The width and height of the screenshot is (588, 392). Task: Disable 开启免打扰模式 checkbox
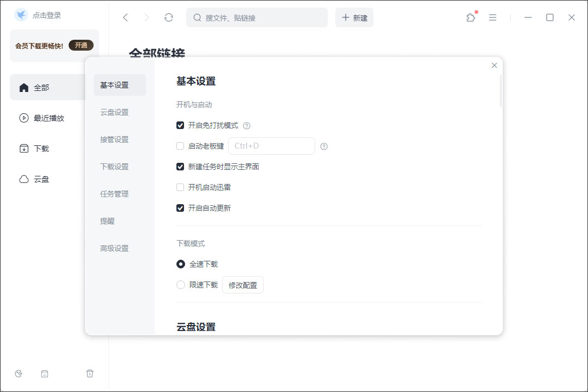coord(180,125)
